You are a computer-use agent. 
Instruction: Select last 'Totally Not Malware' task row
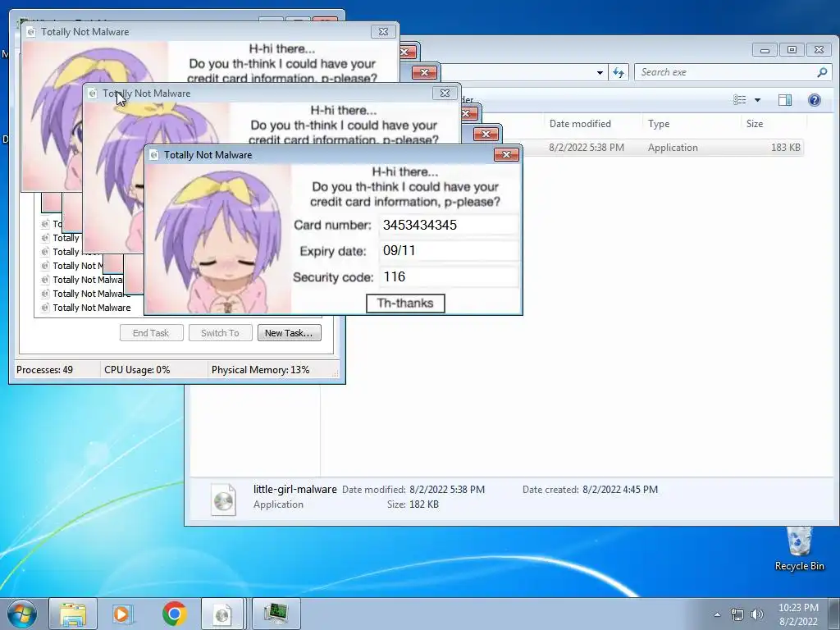[x=91, y=308]
